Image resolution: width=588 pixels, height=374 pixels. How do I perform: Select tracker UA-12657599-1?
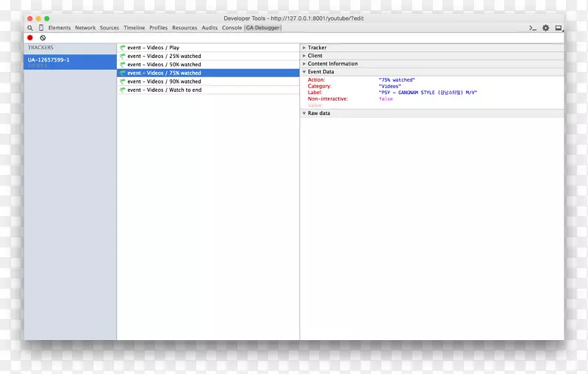tap(70, 62)
